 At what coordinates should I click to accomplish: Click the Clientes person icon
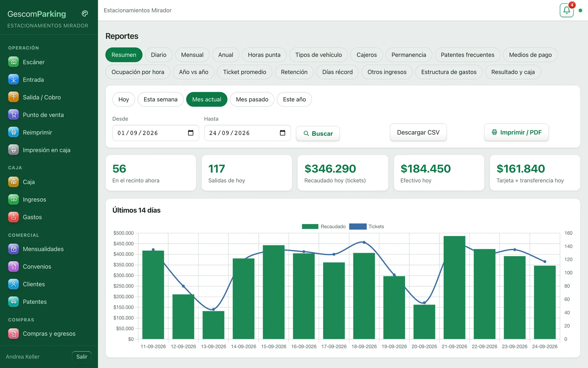[14, 284]
